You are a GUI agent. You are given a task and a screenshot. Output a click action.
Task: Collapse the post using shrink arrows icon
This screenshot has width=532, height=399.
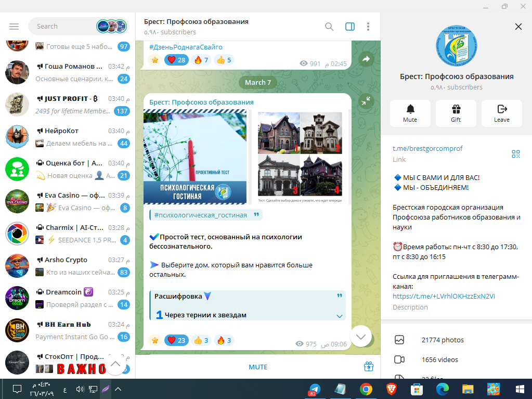point(366,101)
